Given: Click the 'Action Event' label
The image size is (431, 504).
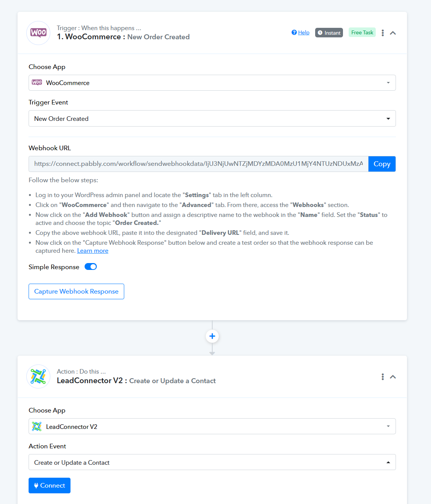Looking at the screenshot, I should [47, 446].
